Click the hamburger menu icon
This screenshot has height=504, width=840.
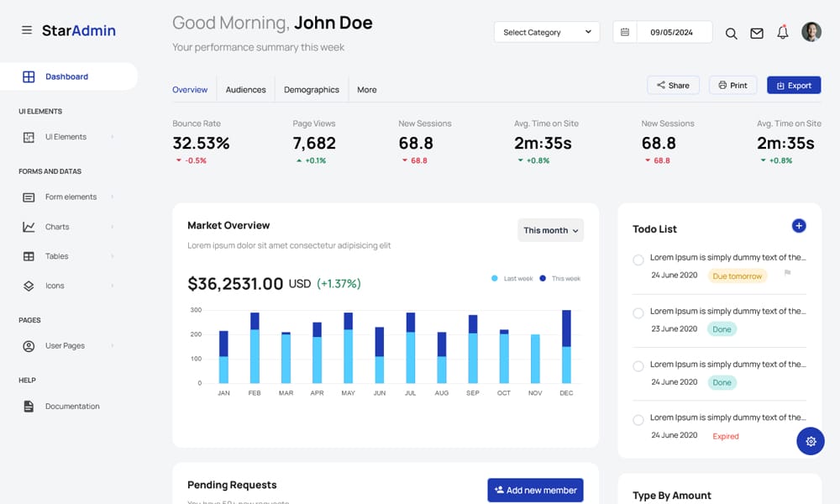27,30
